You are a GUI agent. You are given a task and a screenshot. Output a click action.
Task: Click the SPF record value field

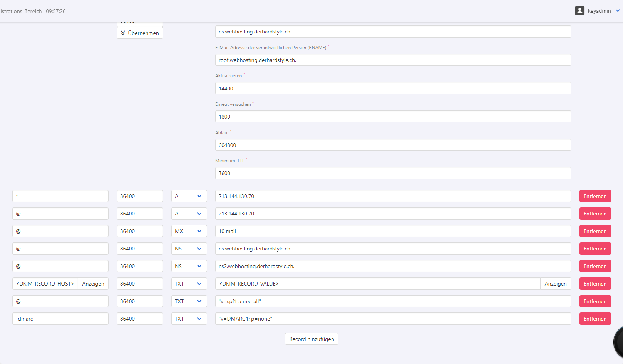[x=393, y=301]
